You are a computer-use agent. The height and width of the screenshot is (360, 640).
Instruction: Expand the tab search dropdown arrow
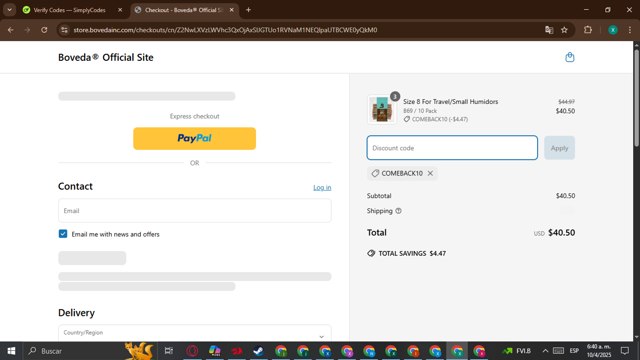click(x=9, y=10)
